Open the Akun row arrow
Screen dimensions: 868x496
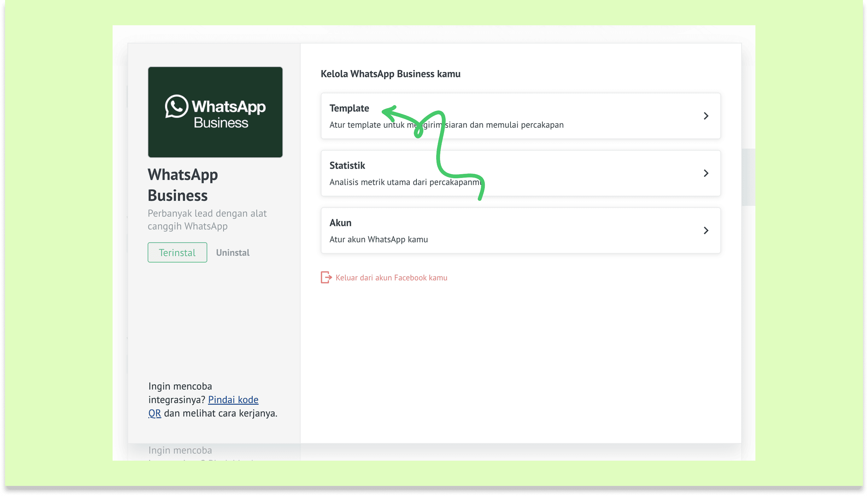click(x=706, y=231)
